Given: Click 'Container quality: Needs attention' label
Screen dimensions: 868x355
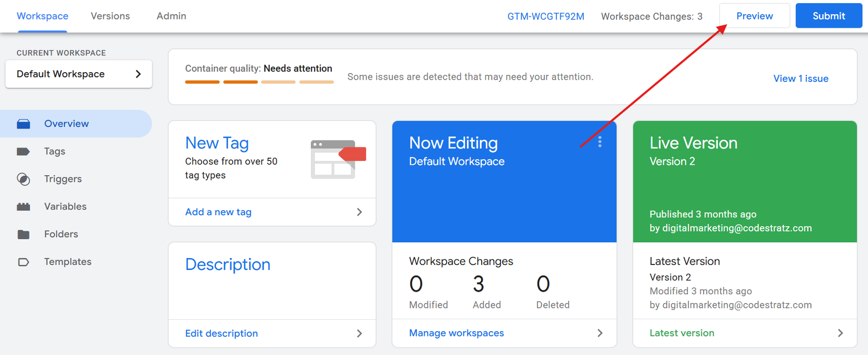Looking at the screenshot, I should click(259, 69).
